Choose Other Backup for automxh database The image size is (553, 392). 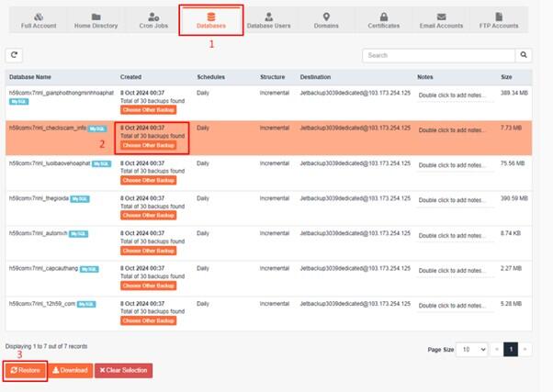149,251
